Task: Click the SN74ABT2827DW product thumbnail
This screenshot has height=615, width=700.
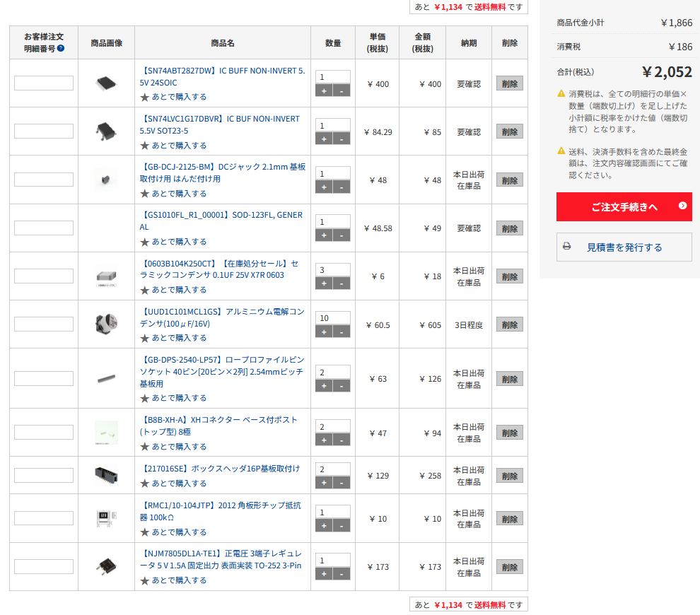Action: [106, 83]
